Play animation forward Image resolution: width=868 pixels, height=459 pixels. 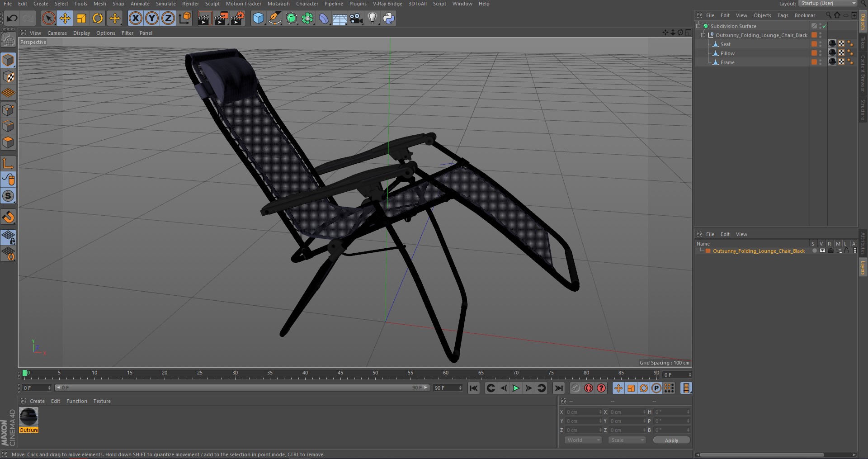tap(516, 388)
